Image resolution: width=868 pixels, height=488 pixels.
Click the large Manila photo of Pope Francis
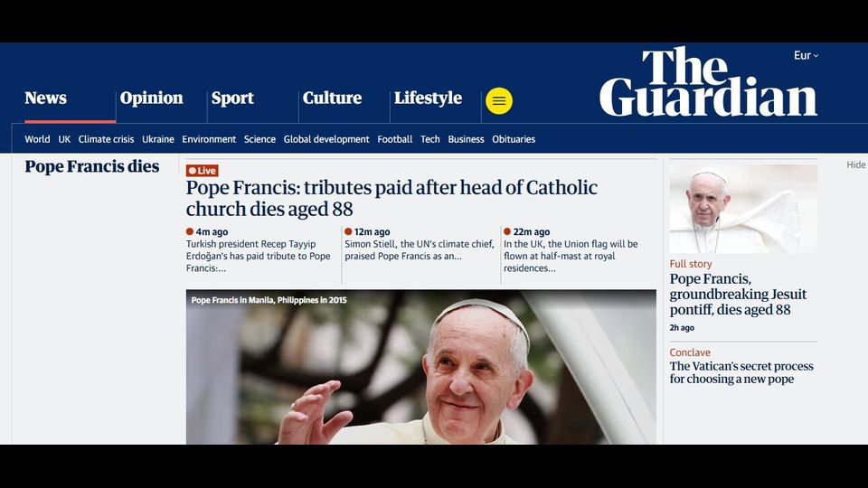(x=421, y=367)
